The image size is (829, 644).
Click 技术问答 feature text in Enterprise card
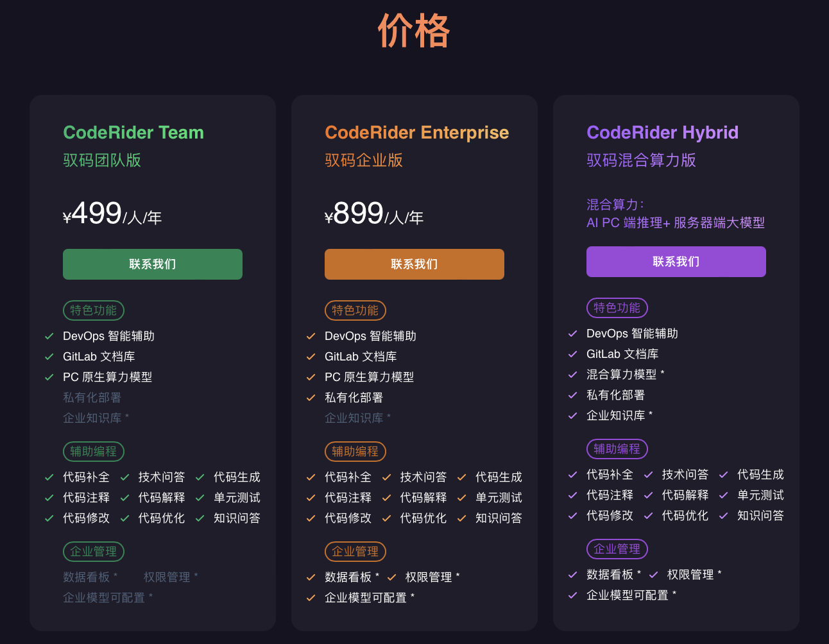click(423, 477)
